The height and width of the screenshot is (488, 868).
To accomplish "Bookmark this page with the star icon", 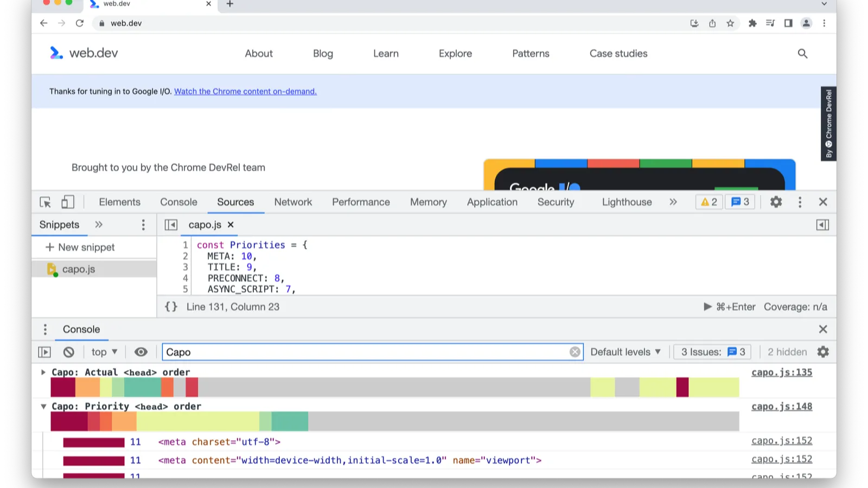I will (x=730, y=23).
